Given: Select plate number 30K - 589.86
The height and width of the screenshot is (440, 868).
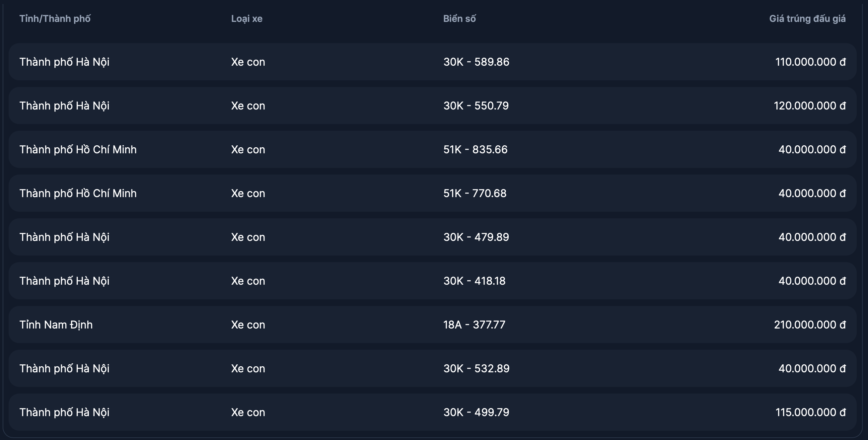Looking at the screenshot, I should coord(476,62).
